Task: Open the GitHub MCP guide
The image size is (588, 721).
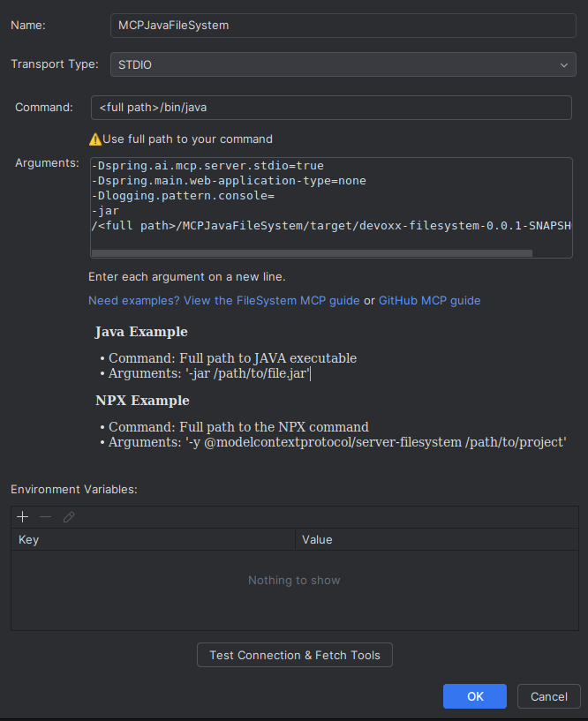Action: [x=430, y=300]
